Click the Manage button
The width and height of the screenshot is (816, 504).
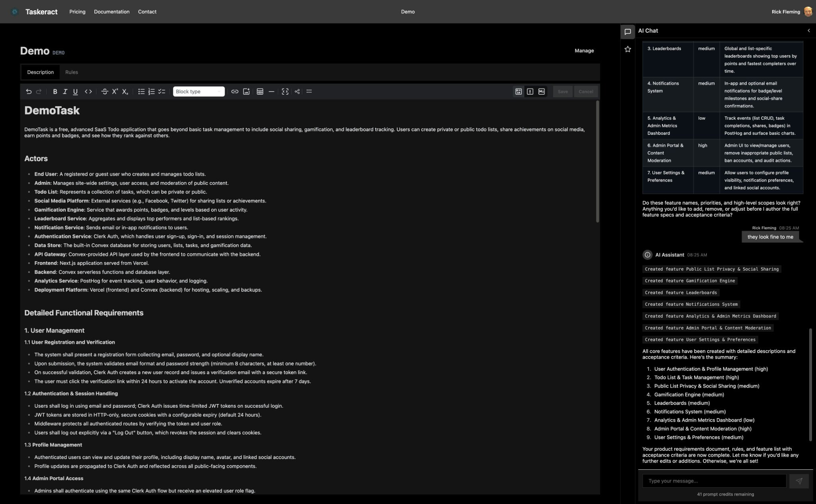click(x=584, y=51)
